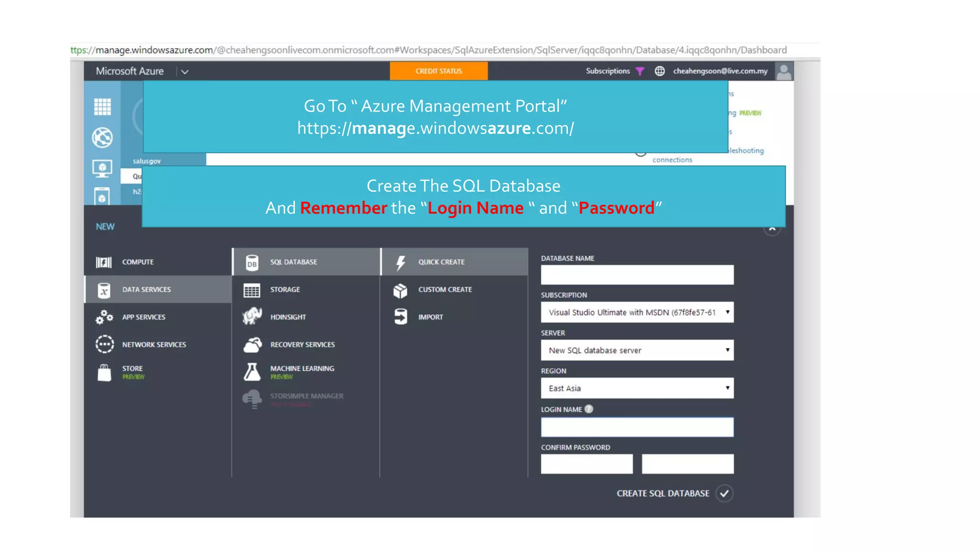Choose the Network Services menu entry

click(x=158, y=344)
